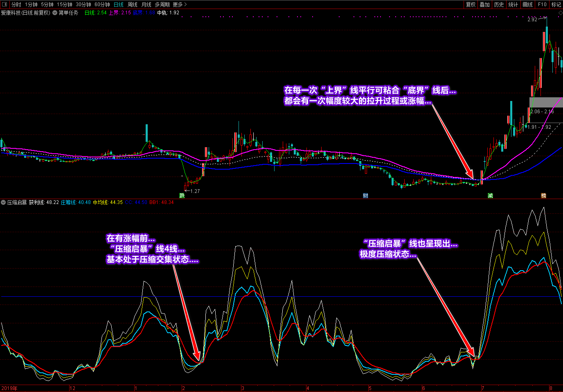
Task: Click the blue 财 event marker
Action: point(365,196)
